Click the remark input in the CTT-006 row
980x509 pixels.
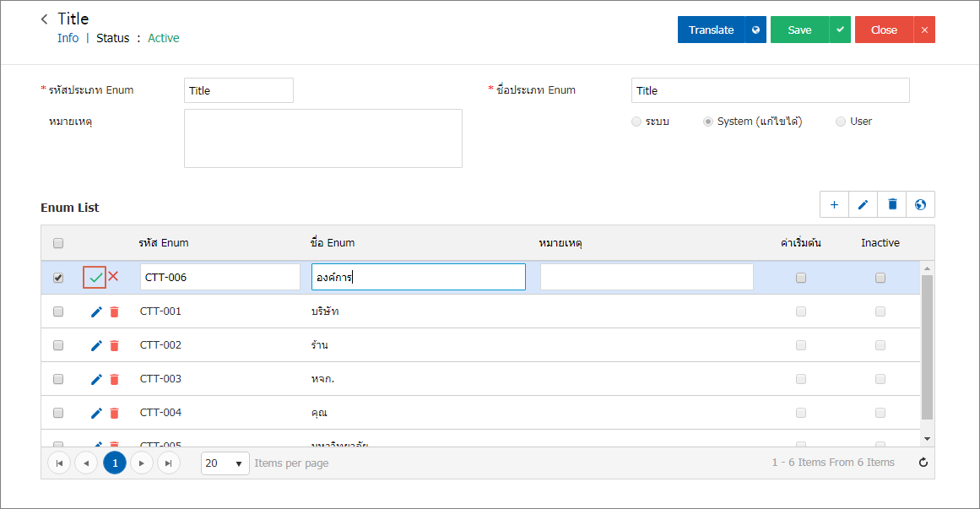coord(647,277)
